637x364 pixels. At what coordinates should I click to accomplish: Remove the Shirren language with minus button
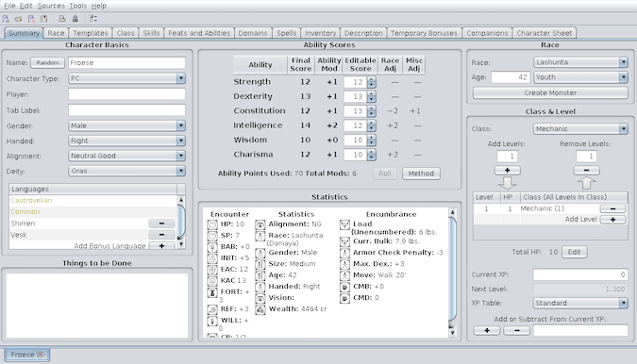[161, 223]
